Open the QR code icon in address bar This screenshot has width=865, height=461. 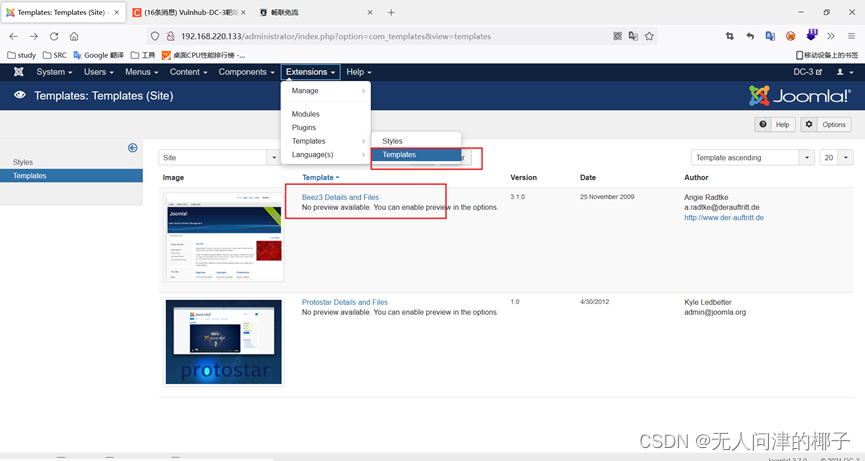[618, 36]
